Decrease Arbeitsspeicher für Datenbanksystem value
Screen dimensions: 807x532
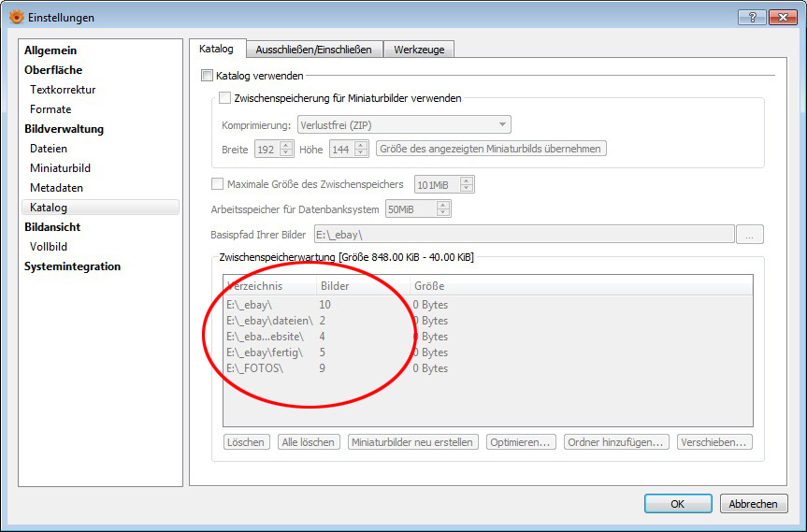pos(442,213)
